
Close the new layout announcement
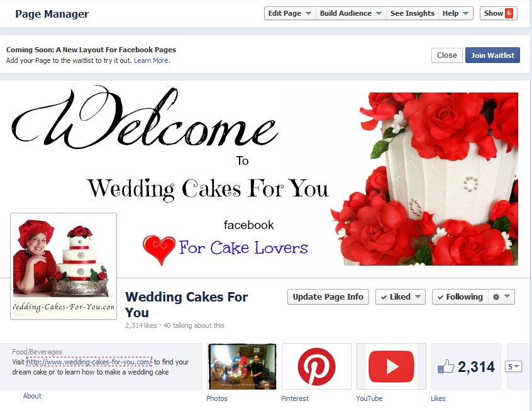447,55
